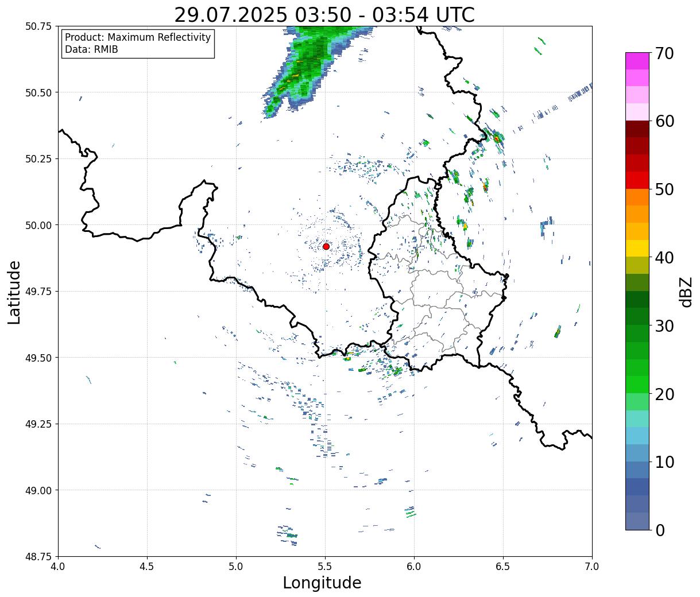The image size is (700, 597).
Task: Click the latitude tick label 49.50
Action: pyautogui.click(x=38, y=358)
